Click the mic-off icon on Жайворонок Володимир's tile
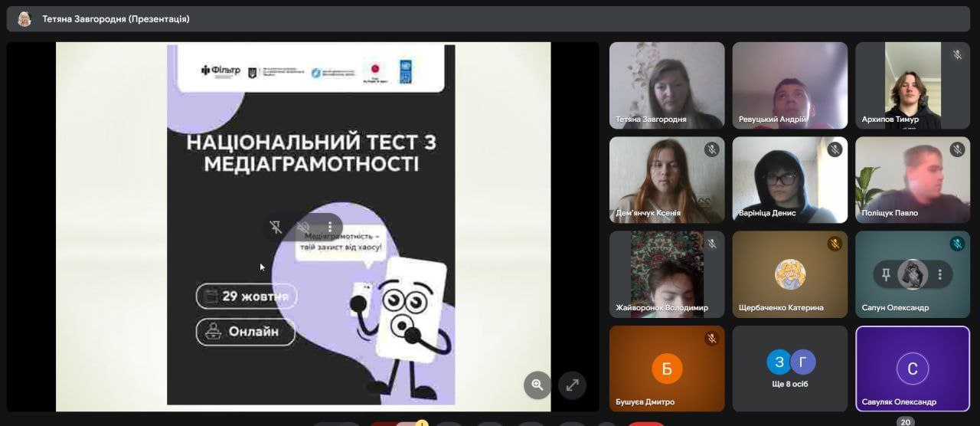The image size is (980, 426). [711, 244]
